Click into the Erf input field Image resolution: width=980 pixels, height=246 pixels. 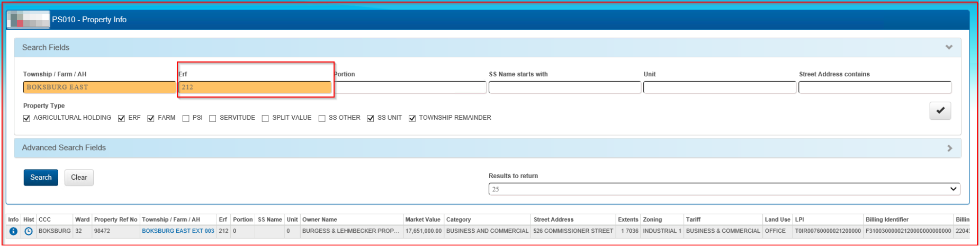(x=255, y=87)
